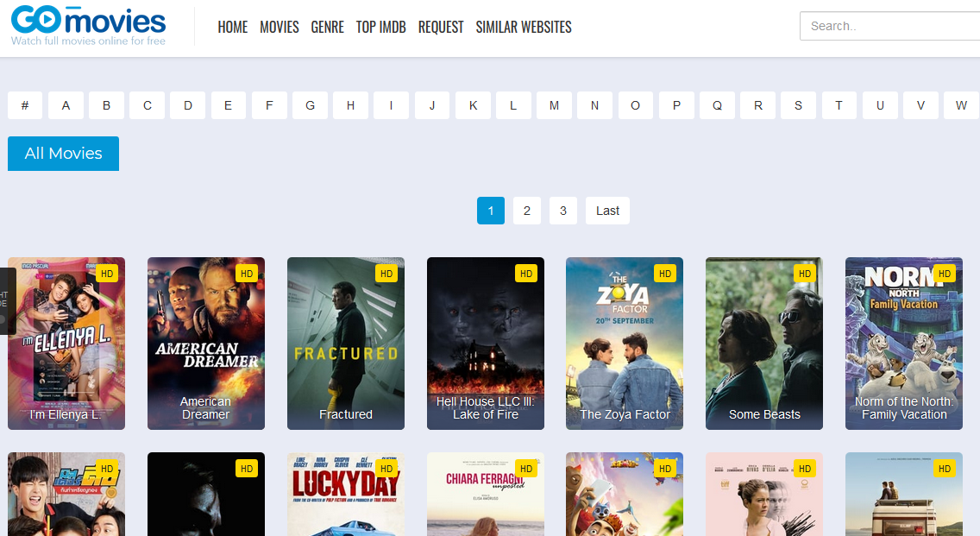Open I'm Ellenya L. movie poster
The height and width of the screenshot is (536, 980).
point(66,344)
